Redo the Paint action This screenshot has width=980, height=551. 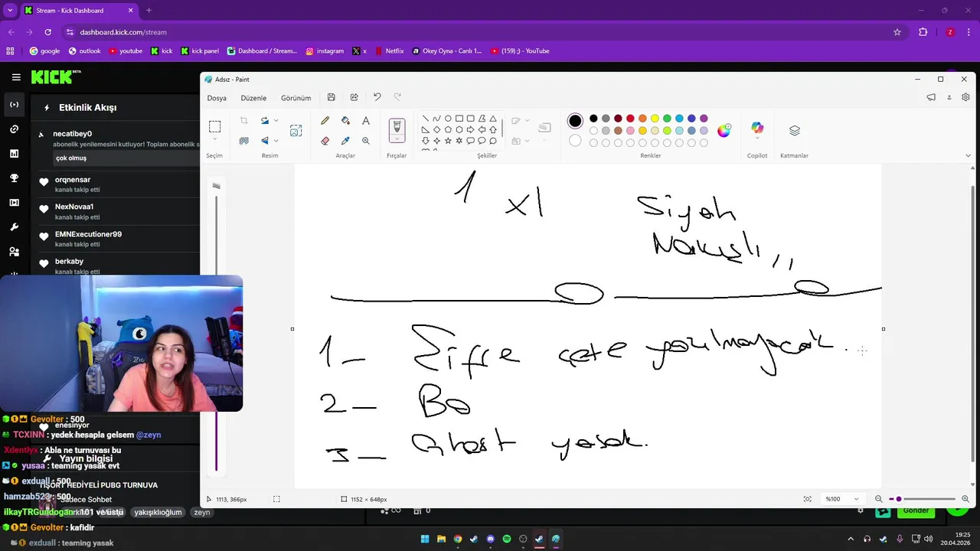coord(397,97)
